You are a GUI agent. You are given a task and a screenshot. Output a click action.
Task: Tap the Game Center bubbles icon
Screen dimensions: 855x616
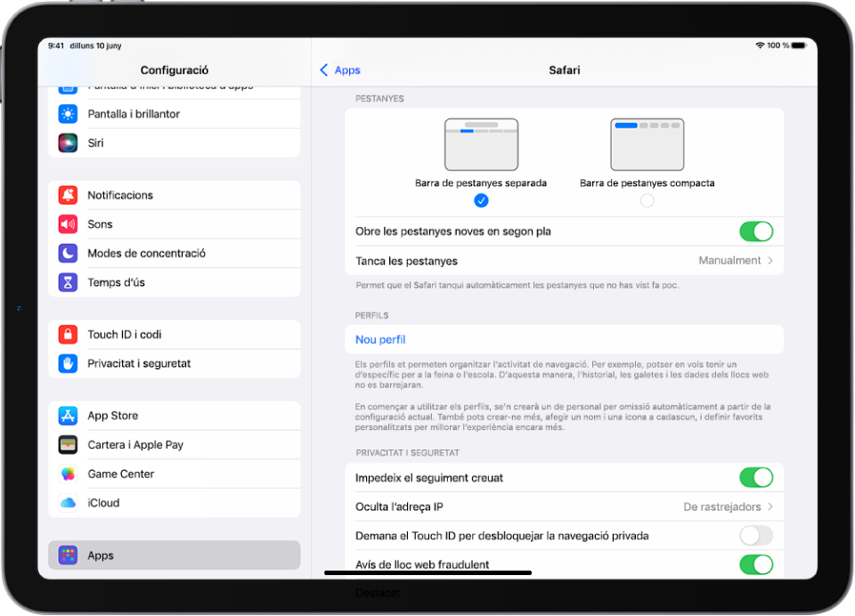tap(68, 474)
